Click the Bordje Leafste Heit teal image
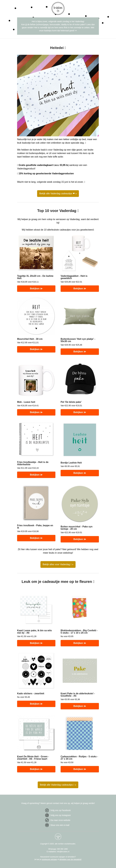 tap(80, 440)
